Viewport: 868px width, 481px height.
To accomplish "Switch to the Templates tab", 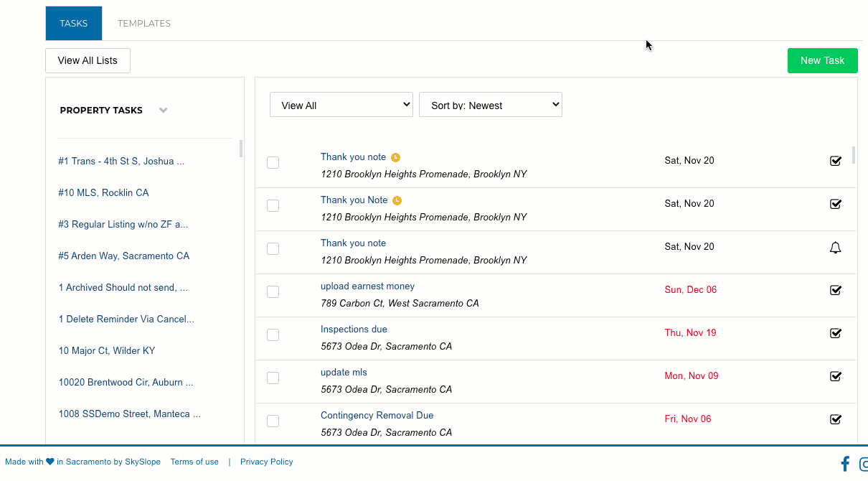I will coord(144,23).
